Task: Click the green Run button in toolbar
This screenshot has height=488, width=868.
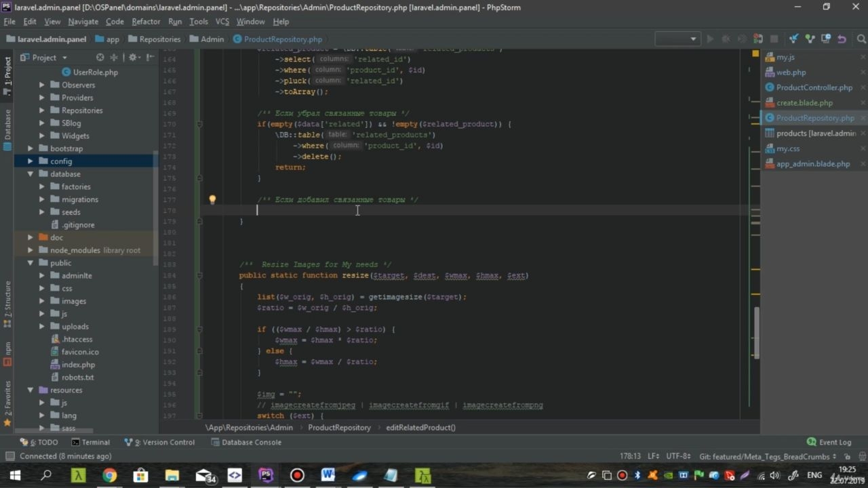Action: 710,39
